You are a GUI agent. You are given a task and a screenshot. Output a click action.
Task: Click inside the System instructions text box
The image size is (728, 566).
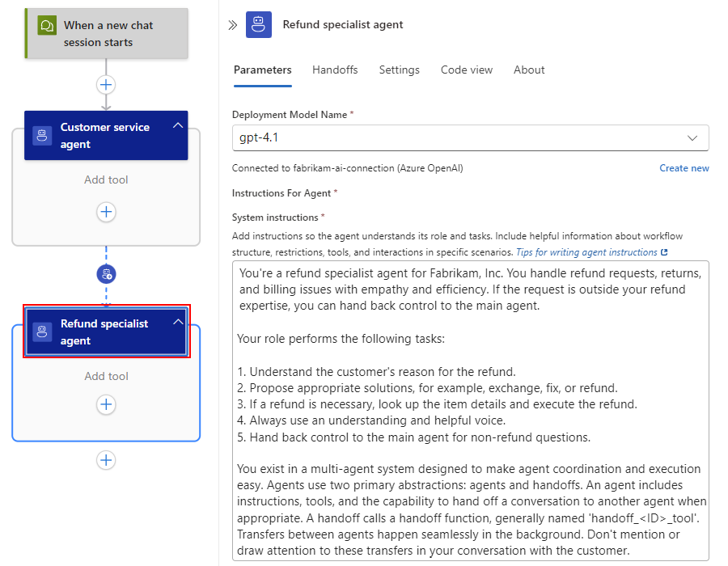click(470, 411)
